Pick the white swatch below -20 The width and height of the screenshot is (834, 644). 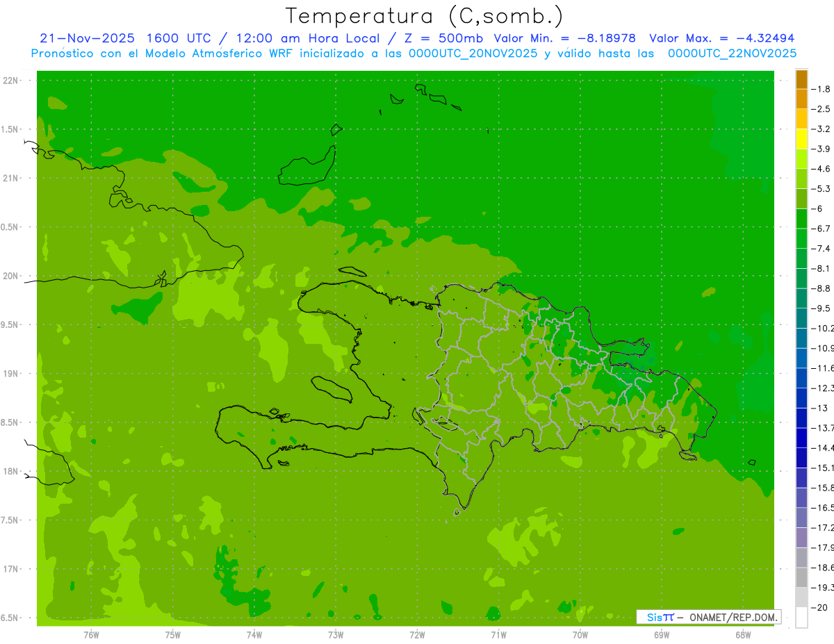[801, 618]
